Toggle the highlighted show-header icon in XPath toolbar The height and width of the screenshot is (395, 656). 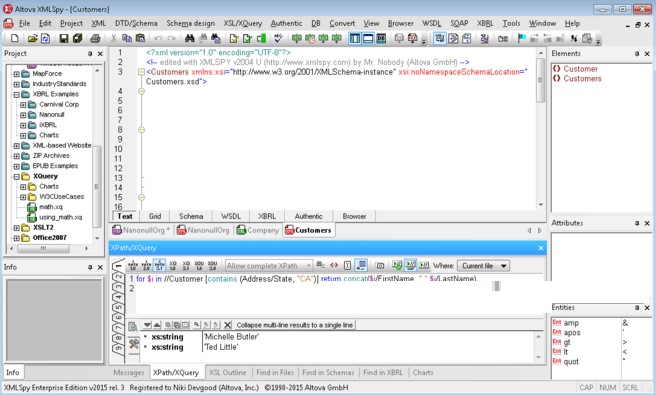(x=361, y=265)
